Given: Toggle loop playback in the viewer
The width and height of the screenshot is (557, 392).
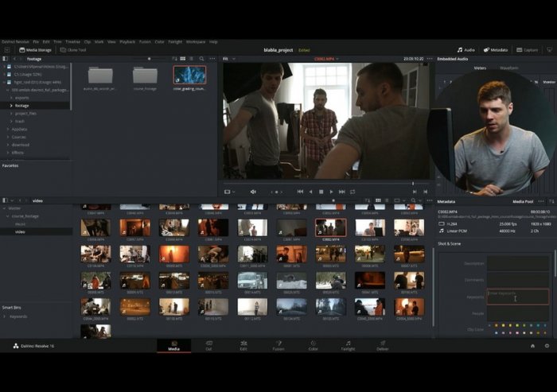Looking at the screenshot, I should [353, 192].
